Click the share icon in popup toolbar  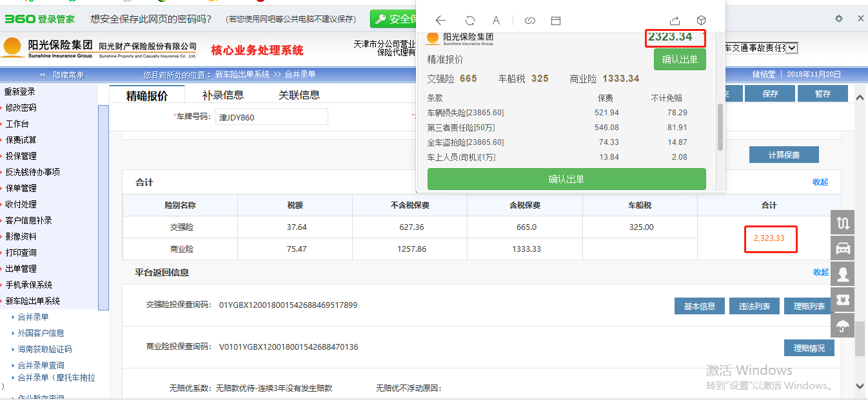point(675,21)
